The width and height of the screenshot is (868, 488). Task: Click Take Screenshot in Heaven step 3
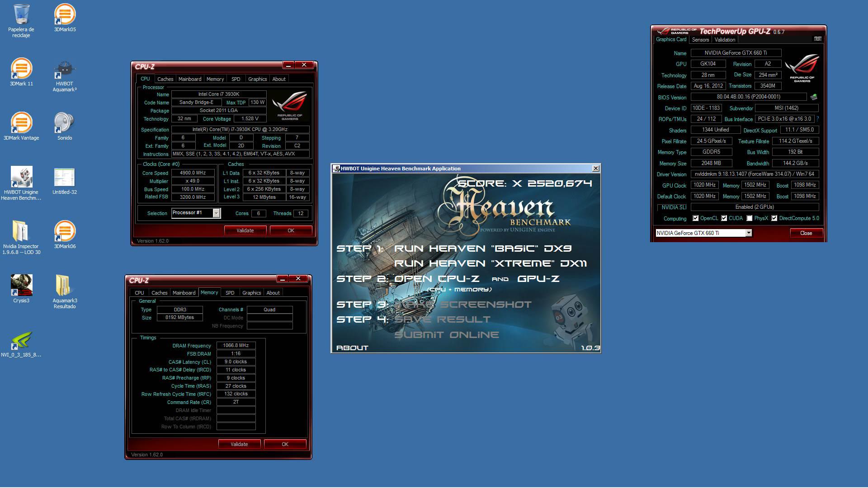point(463,305)
